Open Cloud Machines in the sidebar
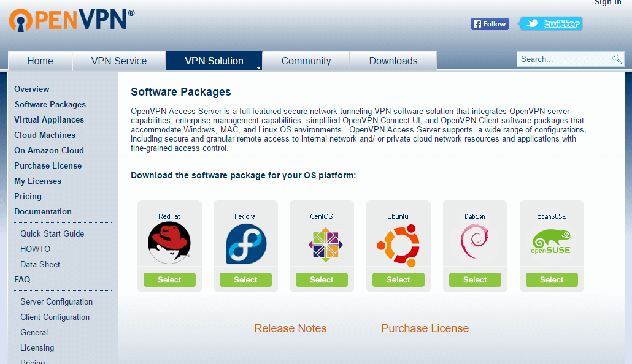632x364 pixels. [x=45, y=135]
